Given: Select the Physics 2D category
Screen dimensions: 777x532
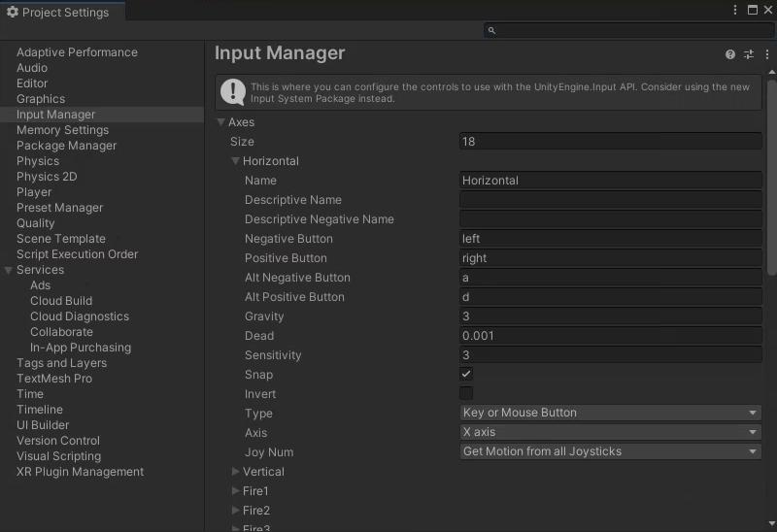Looking at the screenshot, I should (x=47, y=177).
